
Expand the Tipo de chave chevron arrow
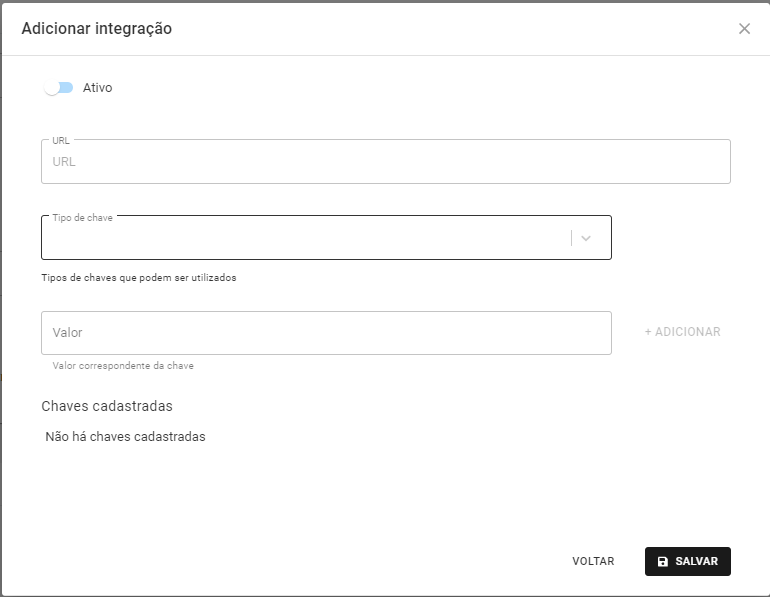[585, 238]
